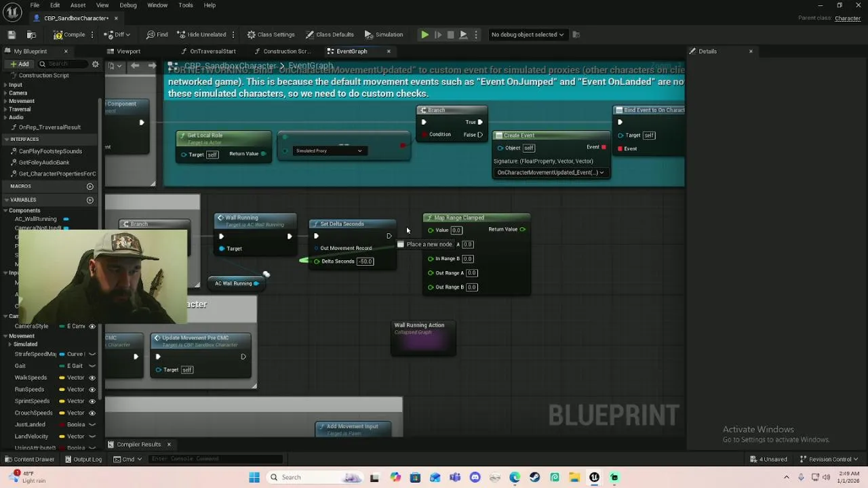Image resolution: width=868 pixels, height=488 pixels.
Task: Click the JustLanded Boolean type color pill
Action: (62, 425)
